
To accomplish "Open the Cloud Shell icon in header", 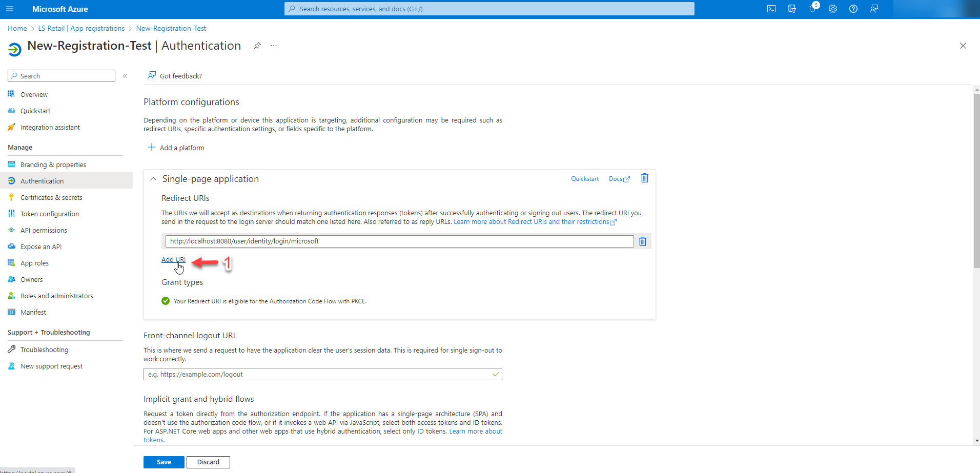I will point(771,9).
